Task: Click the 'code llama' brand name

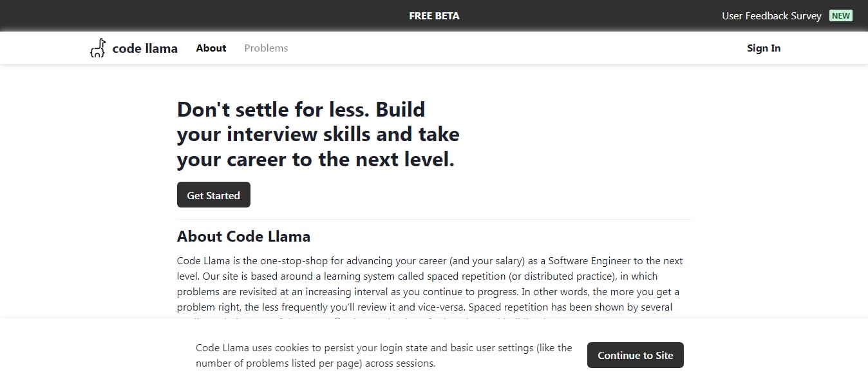Action: [145, 48]
